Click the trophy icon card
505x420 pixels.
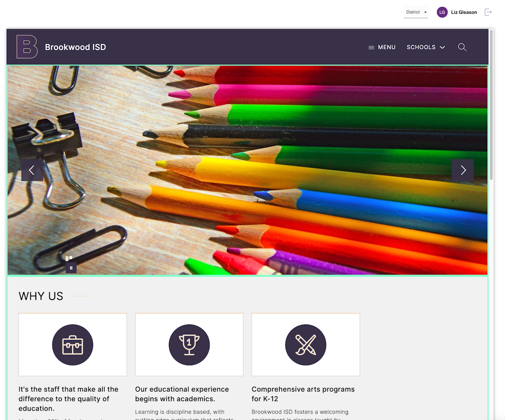(189, 345)
